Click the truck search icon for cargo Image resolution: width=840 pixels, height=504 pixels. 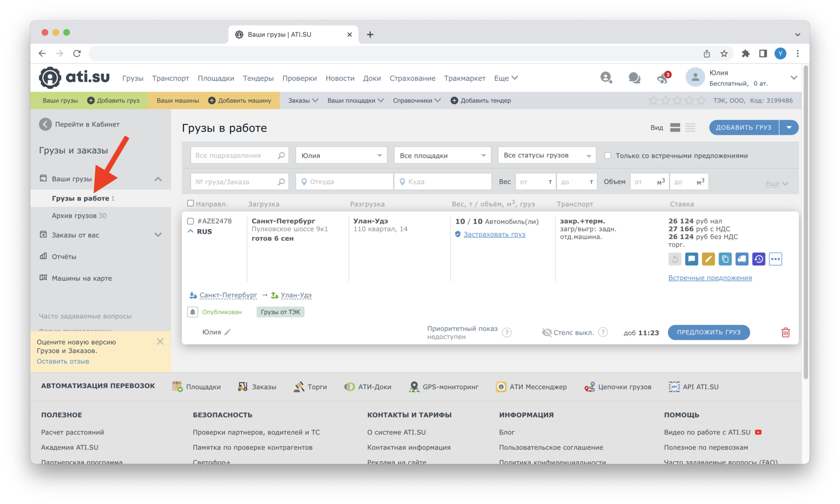pyautogui.click(x=742, y=259)
